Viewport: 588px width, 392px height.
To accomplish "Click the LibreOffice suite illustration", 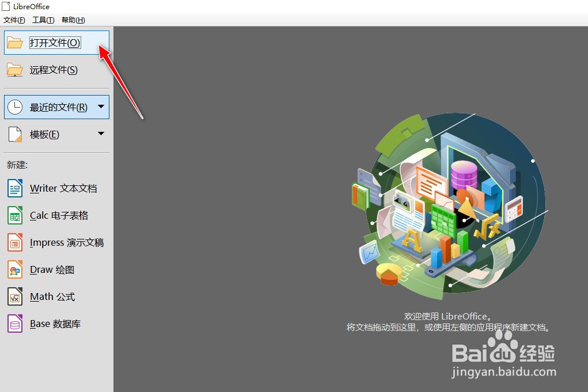I will point(450,206).
